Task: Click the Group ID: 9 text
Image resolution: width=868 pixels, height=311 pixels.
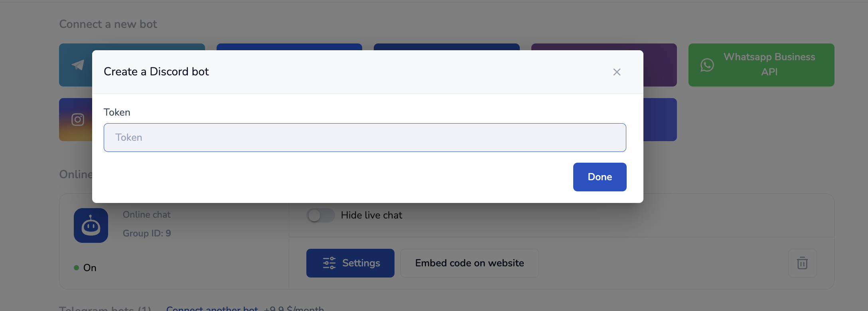Action: pyautogui.click(x=147, y=233)
